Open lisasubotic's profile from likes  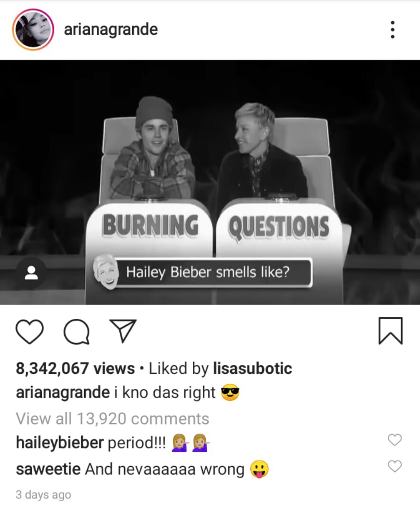click(252, 369)
